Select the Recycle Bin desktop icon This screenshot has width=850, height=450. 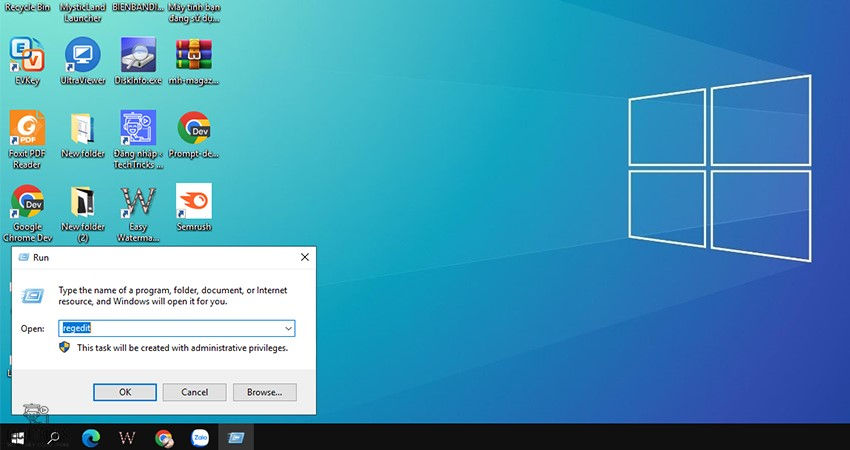click(x=27, y=8)
